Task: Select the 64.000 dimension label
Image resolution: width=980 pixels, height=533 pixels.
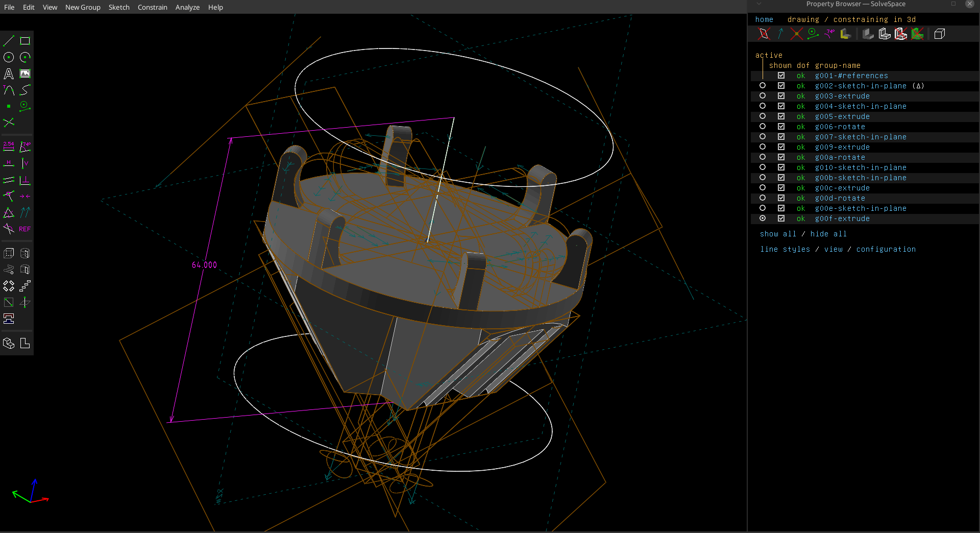Action: 204,265
